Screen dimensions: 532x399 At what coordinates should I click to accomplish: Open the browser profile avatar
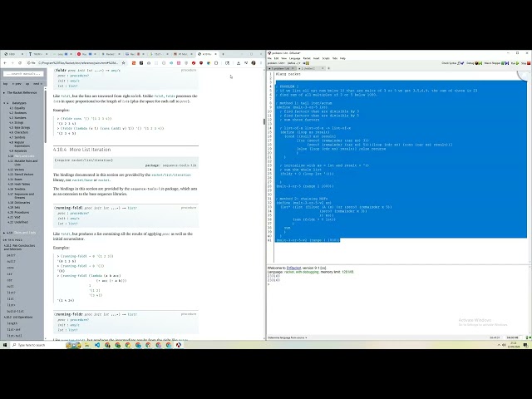pos(254,63)
